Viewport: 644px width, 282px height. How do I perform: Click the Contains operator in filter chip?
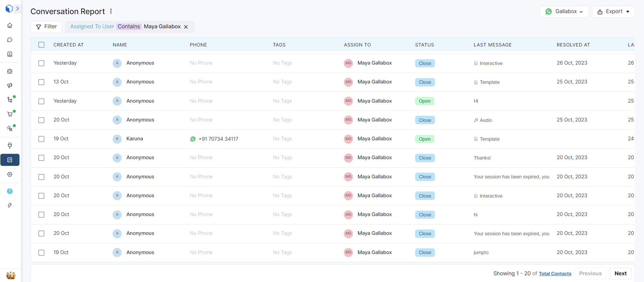click(129, 27)
